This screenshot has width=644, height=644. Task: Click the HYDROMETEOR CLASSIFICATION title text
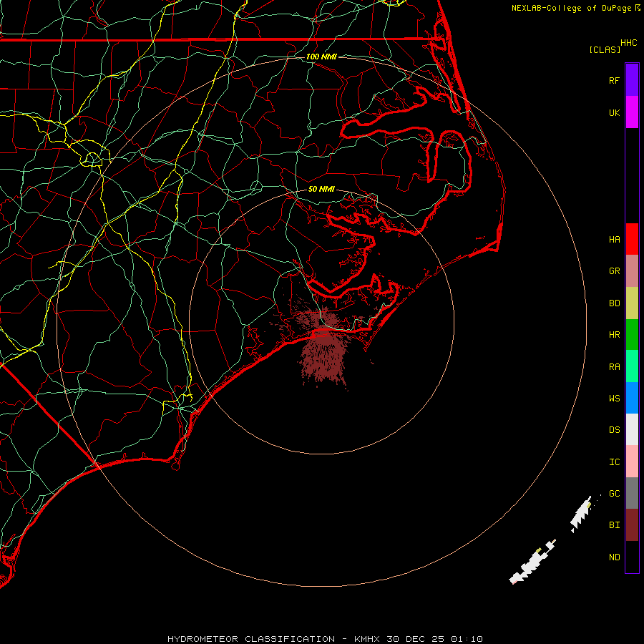click(251, 639)
